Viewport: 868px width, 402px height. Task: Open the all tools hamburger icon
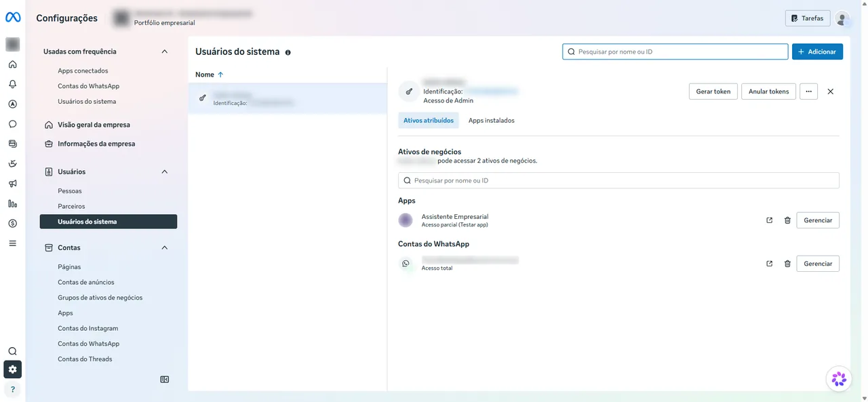click(x=12, y=243)
